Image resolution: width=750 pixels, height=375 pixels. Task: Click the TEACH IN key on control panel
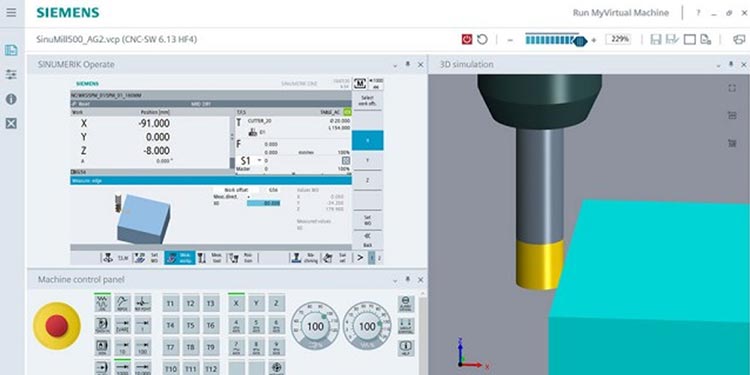click(x=102, y=325)
